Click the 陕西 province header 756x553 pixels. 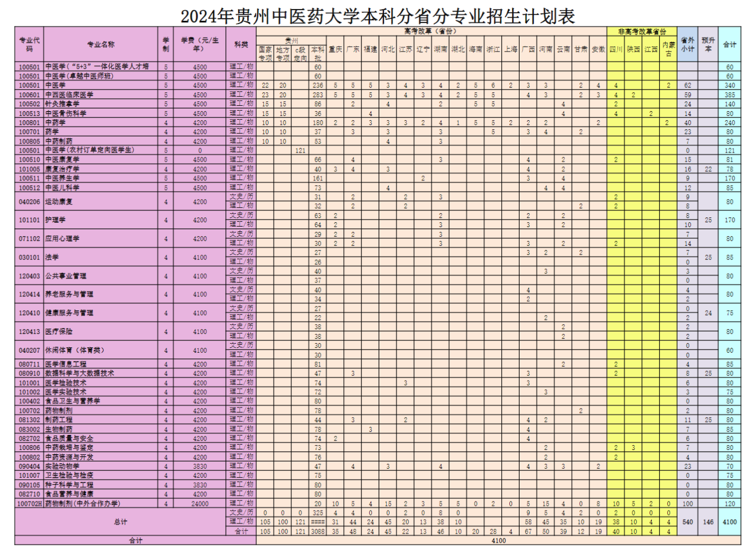pos(633,49)
